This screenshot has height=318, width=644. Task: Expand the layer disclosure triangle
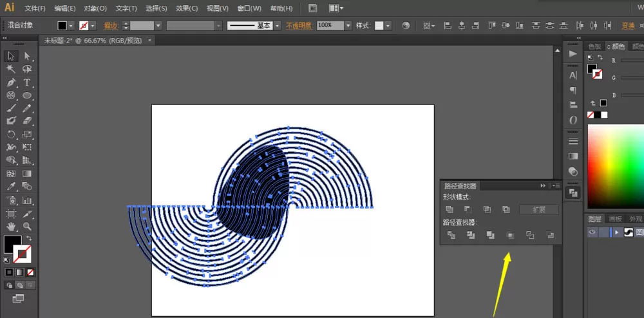(616, 232)
